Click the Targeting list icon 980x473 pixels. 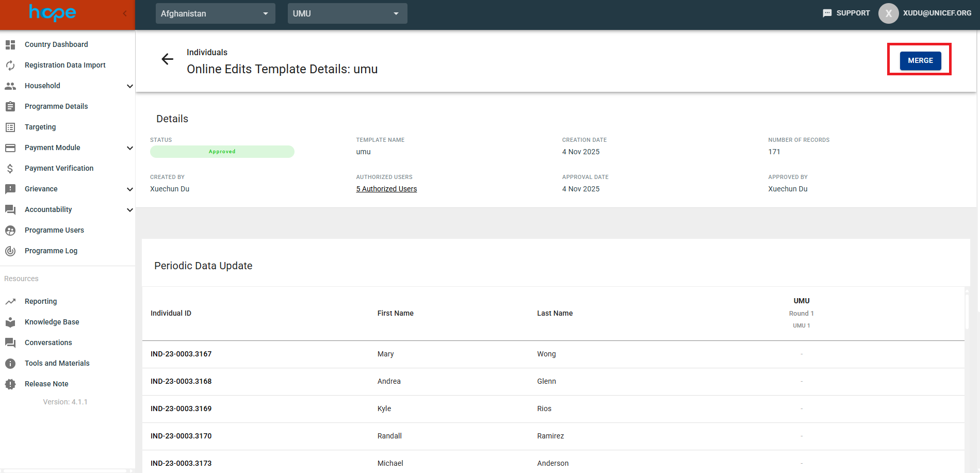(10, 127)
